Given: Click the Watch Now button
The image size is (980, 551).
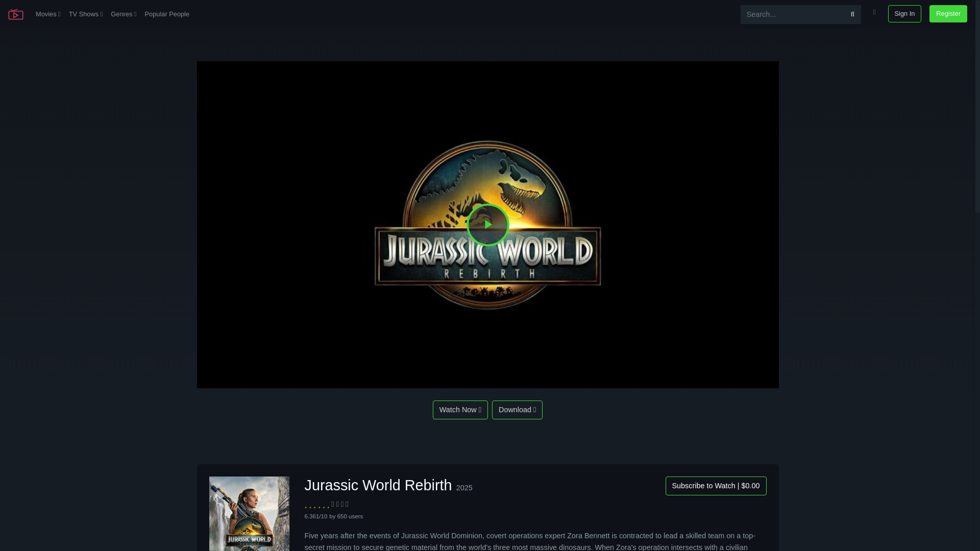Looking at the screenshot, I should pyautogui.click(x=460, y=410).
